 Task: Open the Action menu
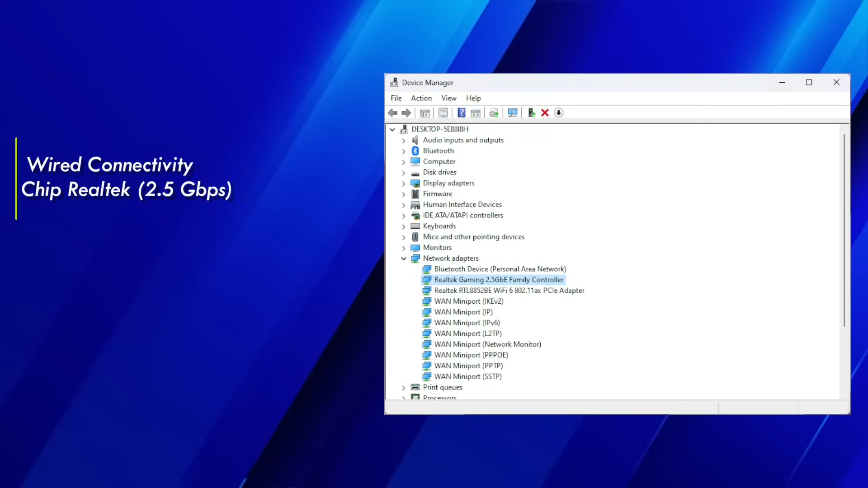421,98
